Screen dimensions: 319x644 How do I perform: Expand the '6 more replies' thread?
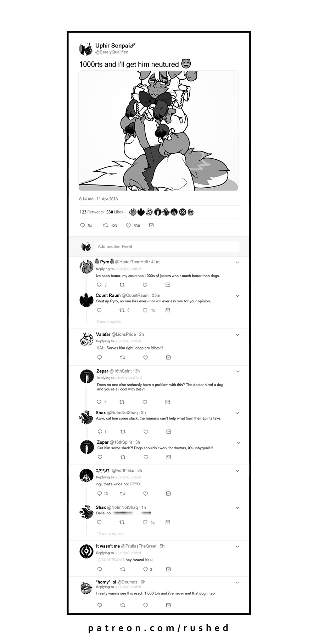click(109, 321)
